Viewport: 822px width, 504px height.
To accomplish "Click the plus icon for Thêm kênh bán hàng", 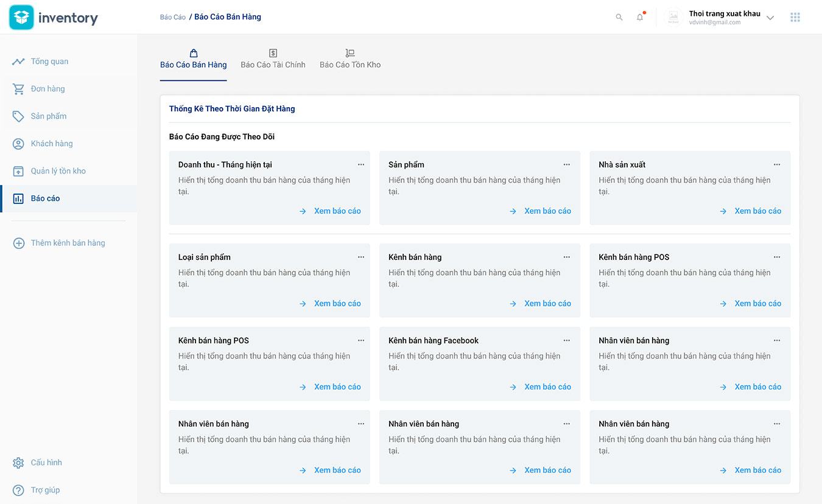I will 19,243.
